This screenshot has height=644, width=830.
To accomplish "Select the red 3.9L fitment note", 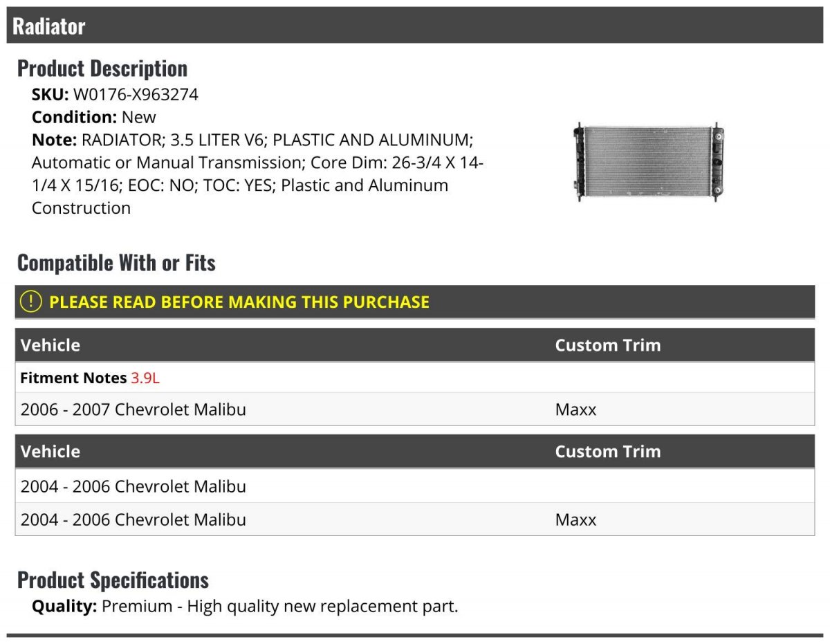I will click(145, 378).
